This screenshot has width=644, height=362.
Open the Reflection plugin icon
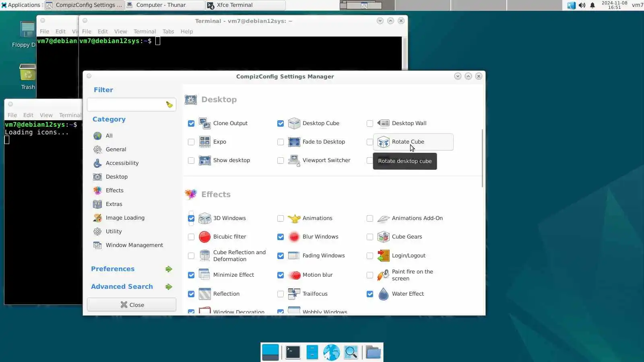pos(205,294)
